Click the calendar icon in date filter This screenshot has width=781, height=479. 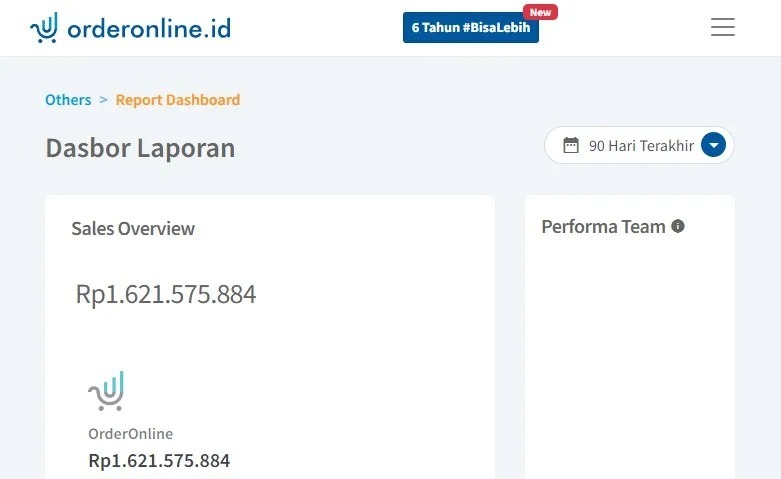[571, 145]
